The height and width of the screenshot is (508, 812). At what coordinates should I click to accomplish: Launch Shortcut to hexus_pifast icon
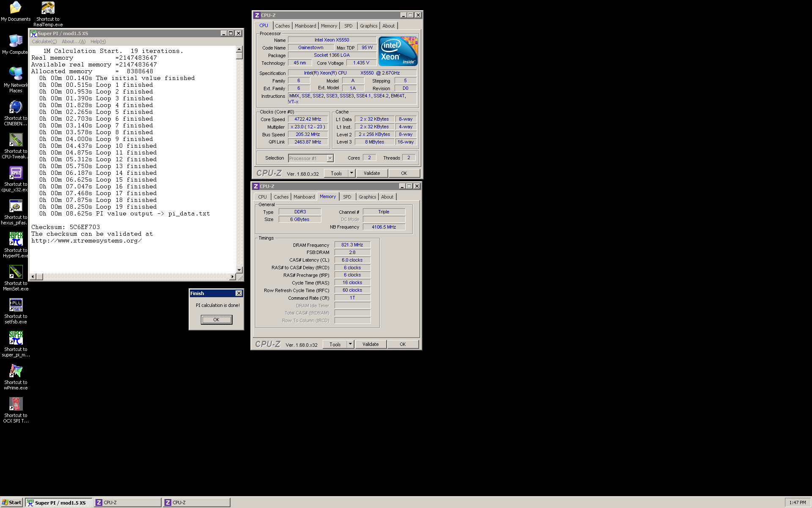[16, 212]
